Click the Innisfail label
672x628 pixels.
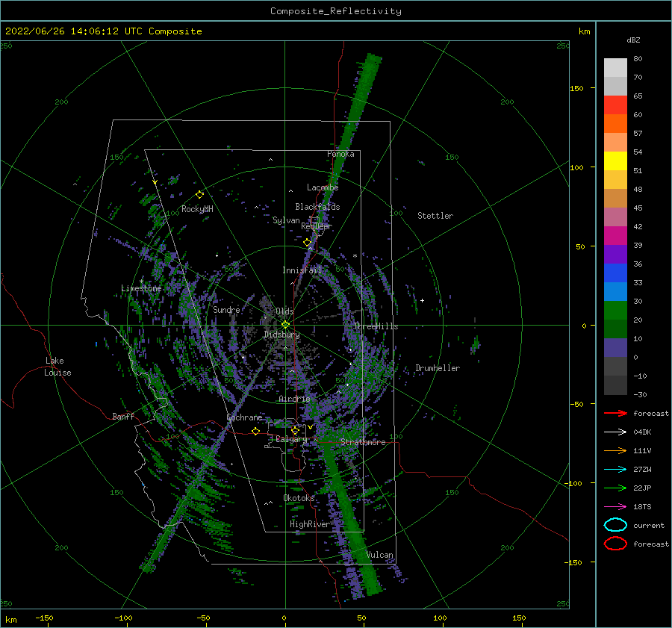302,270
